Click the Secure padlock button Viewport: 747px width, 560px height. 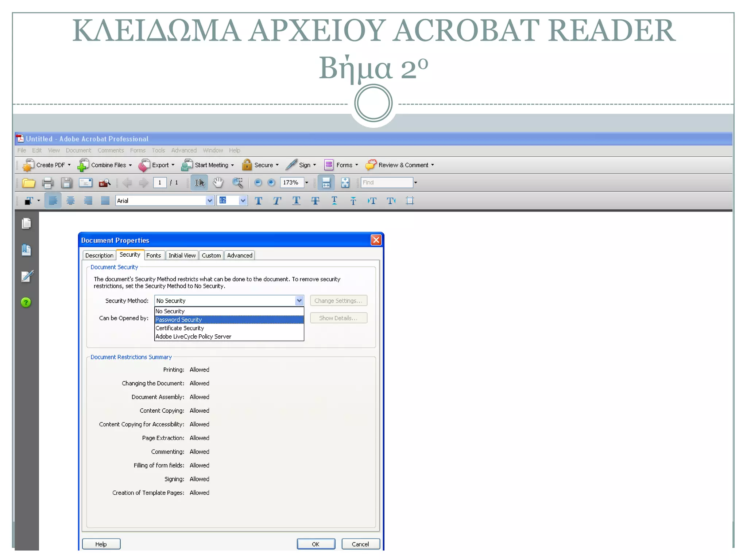[x=260, y=165]
